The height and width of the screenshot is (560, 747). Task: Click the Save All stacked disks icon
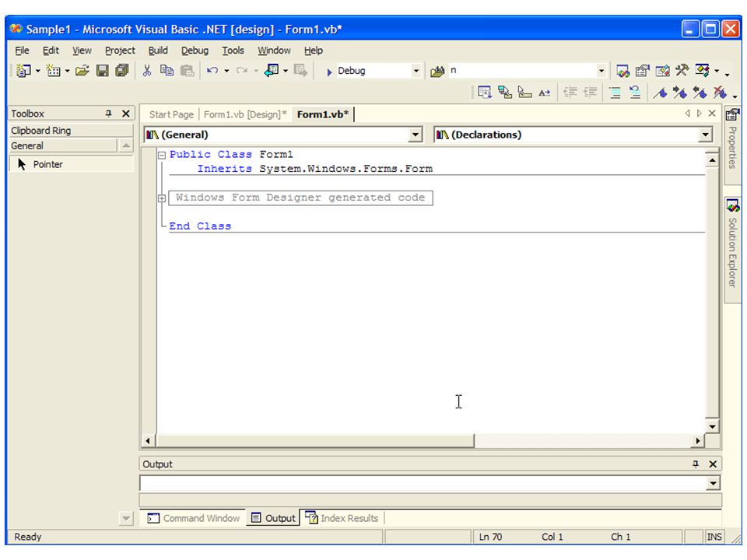(122, 71)
